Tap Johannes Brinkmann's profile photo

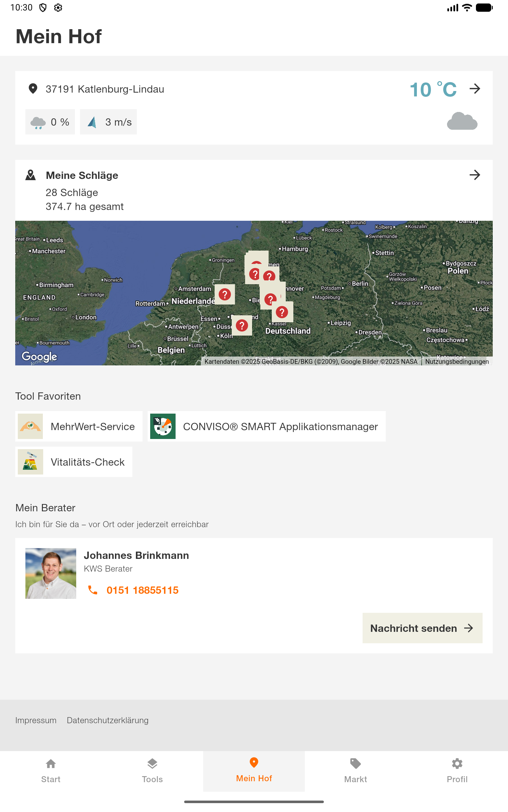coord(51,573)
